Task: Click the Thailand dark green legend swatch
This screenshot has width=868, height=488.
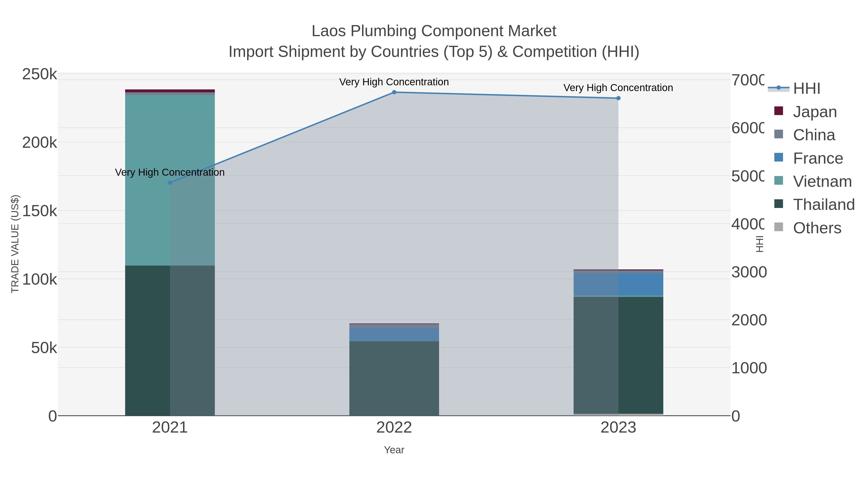Action: coord(779,204)
